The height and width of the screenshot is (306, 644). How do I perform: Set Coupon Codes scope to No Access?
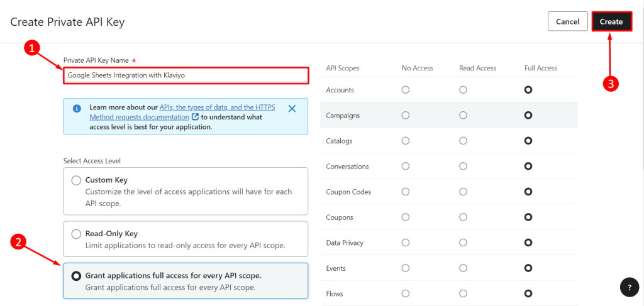pos(406,192)
